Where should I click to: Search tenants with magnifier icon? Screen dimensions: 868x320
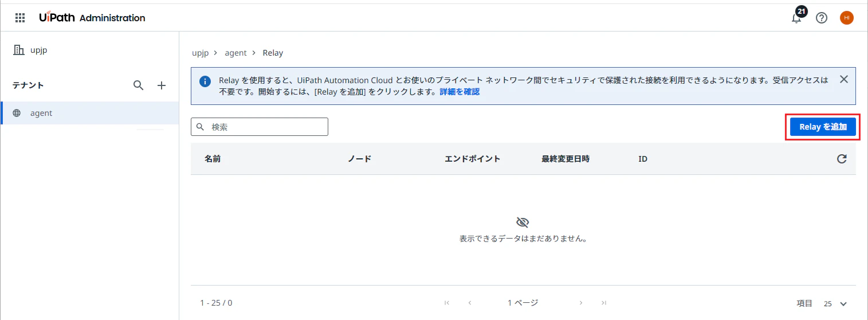pyautogui.click(x=139, y=85)
